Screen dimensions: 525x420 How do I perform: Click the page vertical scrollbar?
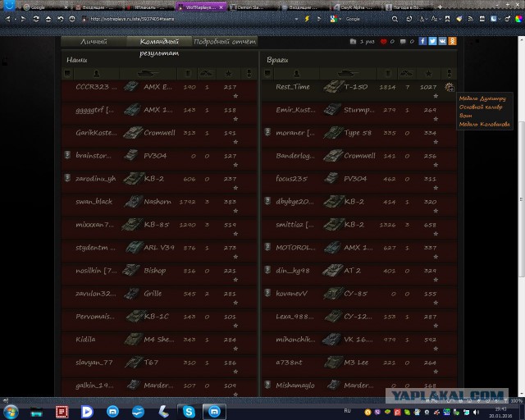tap(522, 199)
